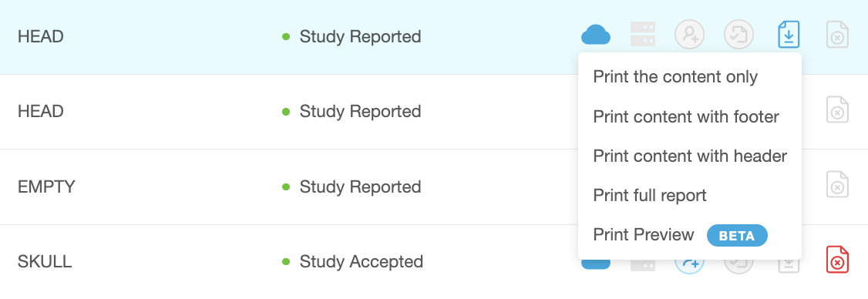Screen dimensions: 868x299
Task: Click Study Reported status in EMPTY row
Action: point(360,186)
